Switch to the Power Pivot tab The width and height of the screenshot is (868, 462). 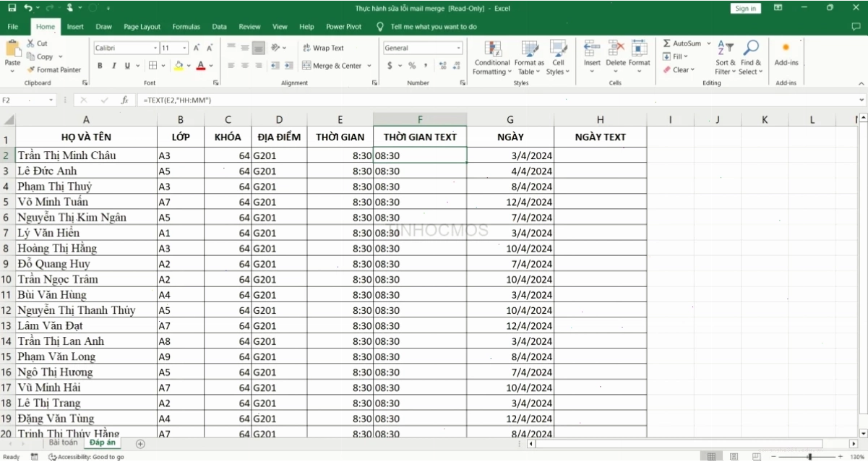344,27
